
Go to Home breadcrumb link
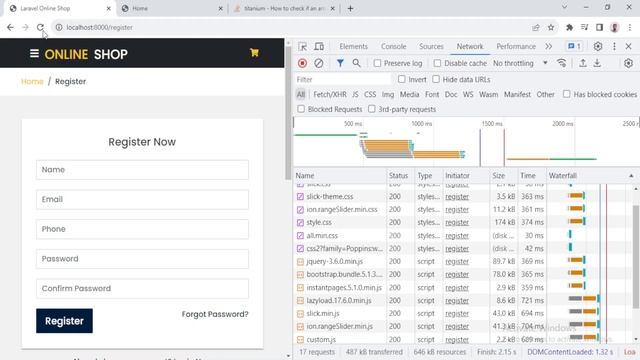click(32, 81)
